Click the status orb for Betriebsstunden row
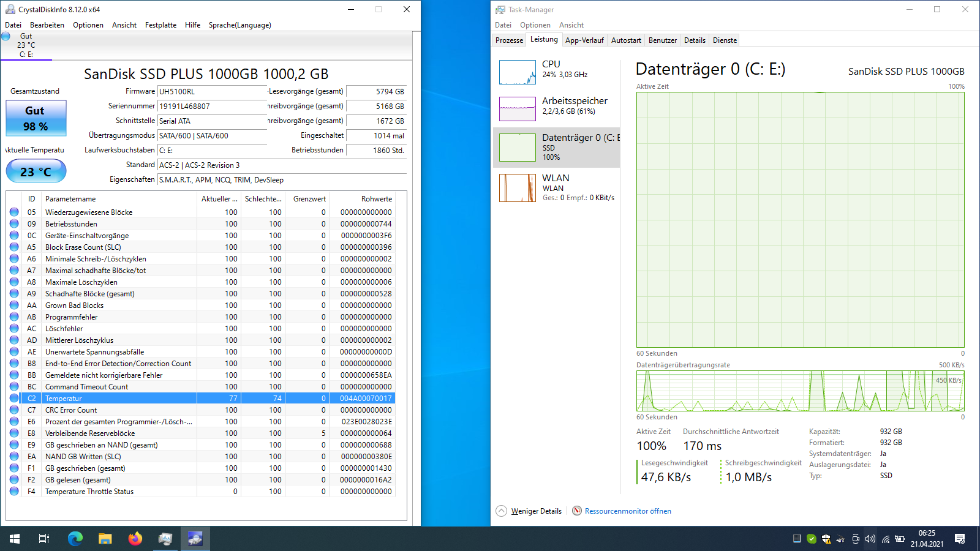Image resolution: width=980 pixels, height=551 pixels. [x=14, y=223]
